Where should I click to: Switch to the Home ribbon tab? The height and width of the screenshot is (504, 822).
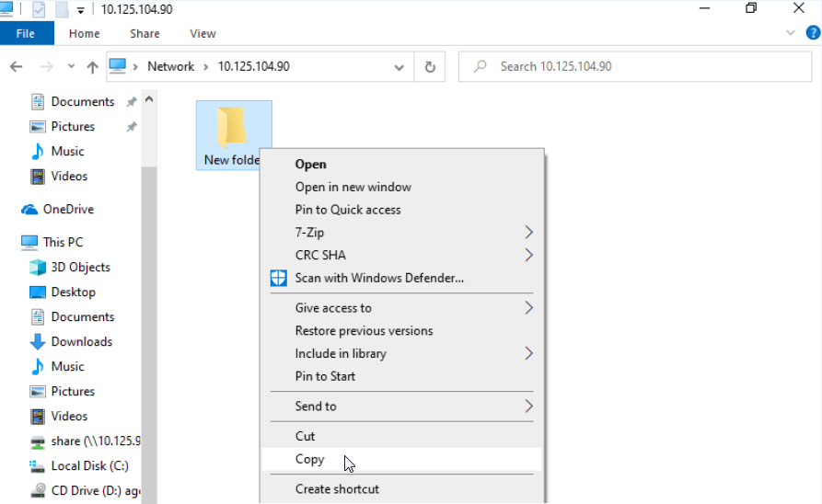pyautogui.click(x=85, y=33)
